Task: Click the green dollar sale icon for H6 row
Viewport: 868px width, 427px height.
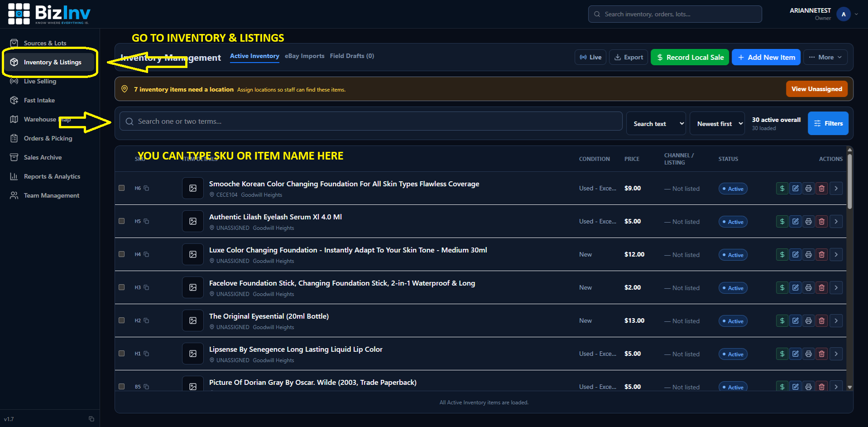Action: [782, 188]
